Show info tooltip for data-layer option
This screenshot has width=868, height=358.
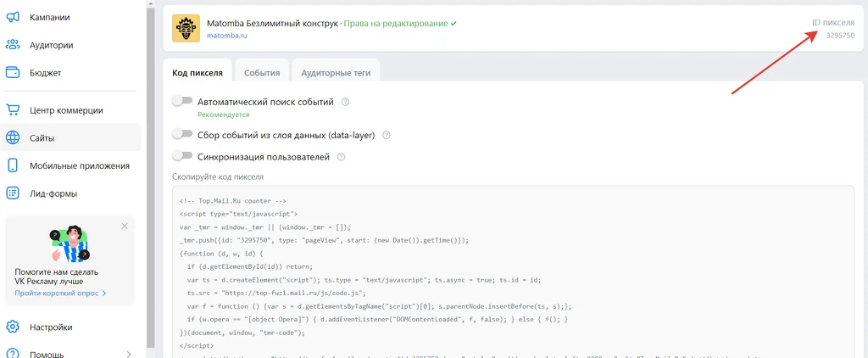point(387,135)
